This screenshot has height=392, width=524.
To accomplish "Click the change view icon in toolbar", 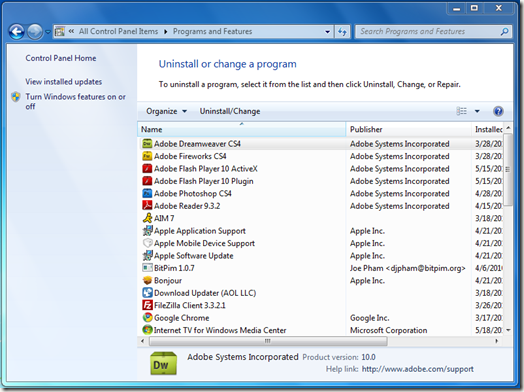I will [462, 111].
